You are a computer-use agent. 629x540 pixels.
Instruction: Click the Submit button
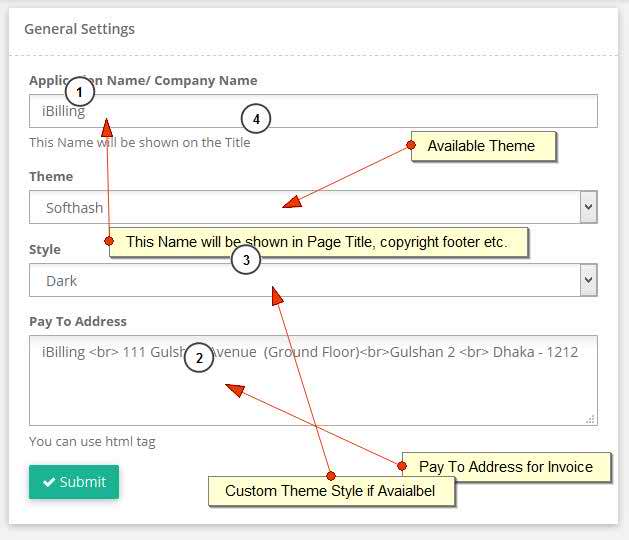(74, 482)
